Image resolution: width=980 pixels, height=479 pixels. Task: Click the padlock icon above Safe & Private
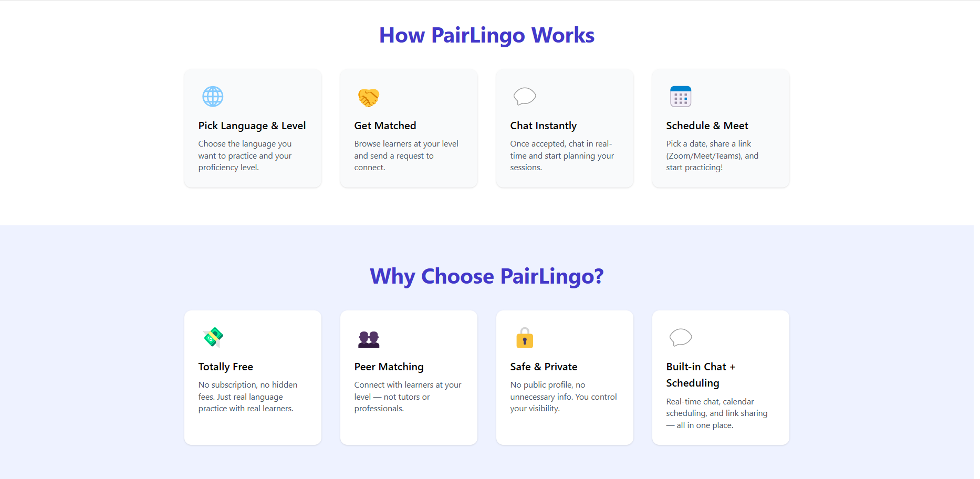pyautogui.click(x=525, y=338)
